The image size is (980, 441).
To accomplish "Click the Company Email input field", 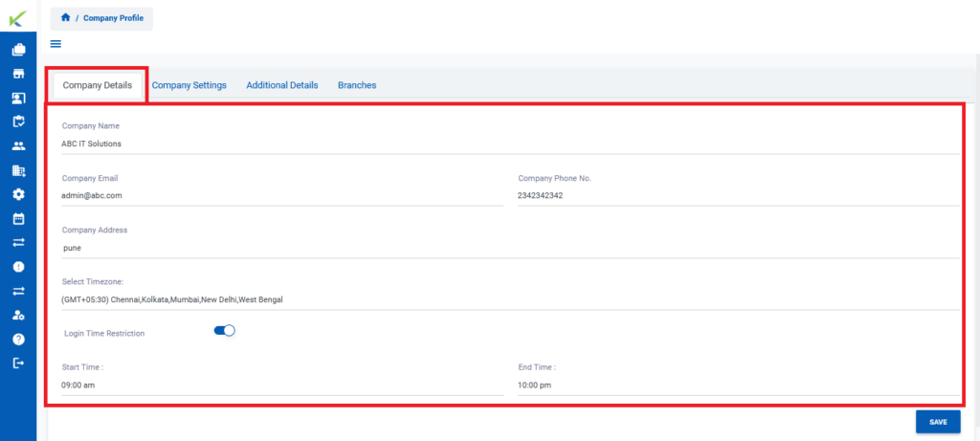I will click(282, 195).
